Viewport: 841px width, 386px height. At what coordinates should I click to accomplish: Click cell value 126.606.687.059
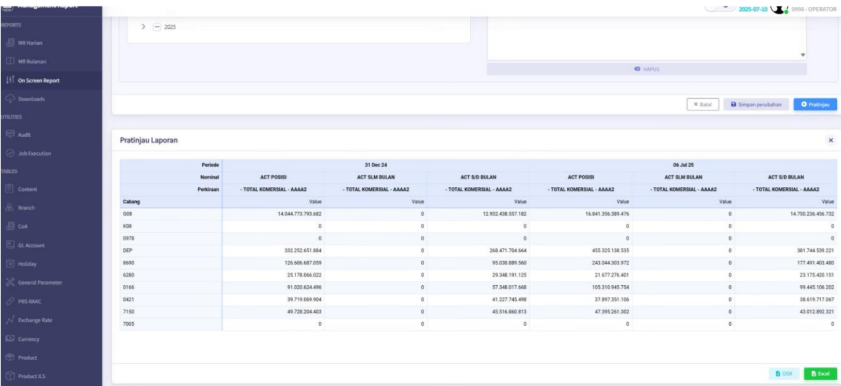(x=303, y=263)
